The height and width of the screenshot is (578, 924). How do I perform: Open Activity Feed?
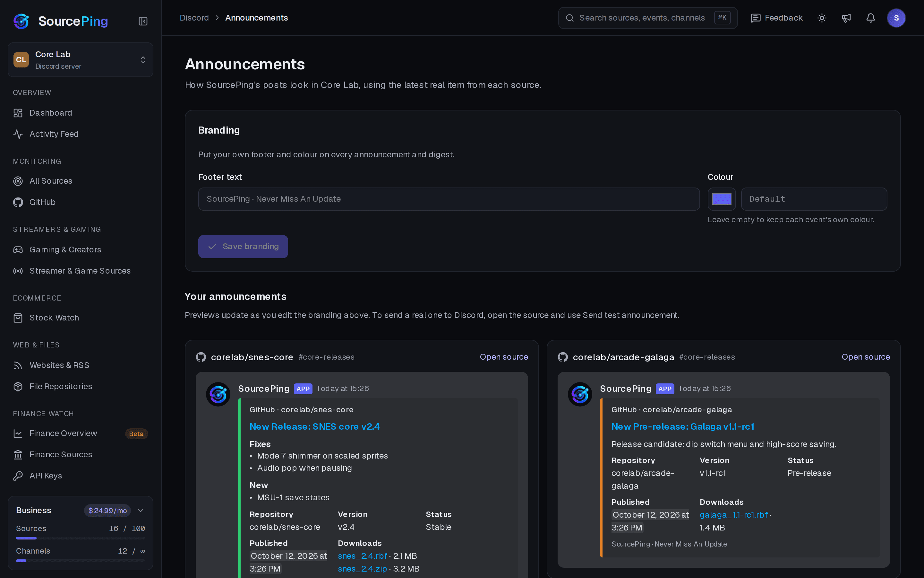click(x=80, y=134)
